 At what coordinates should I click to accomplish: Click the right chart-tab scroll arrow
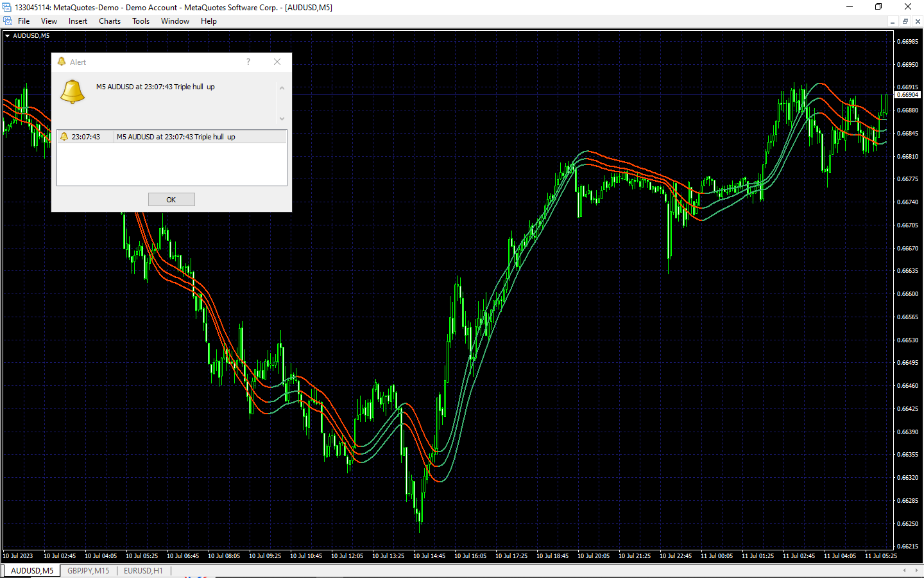pos(916,570)
